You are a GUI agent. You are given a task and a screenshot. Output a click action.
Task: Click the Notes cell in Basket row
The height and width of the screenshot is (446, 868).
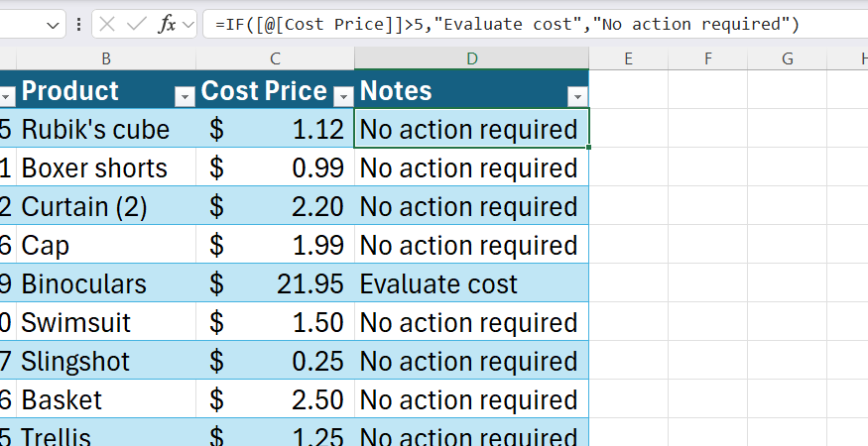coord(471,399)
